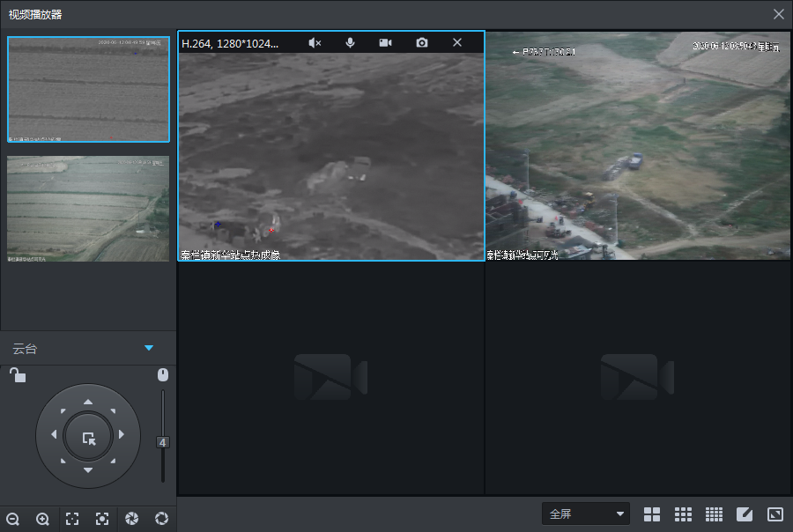Select the second camera thumbnail in sidebar
Screen dimensions: 793x532
[88, 209]
